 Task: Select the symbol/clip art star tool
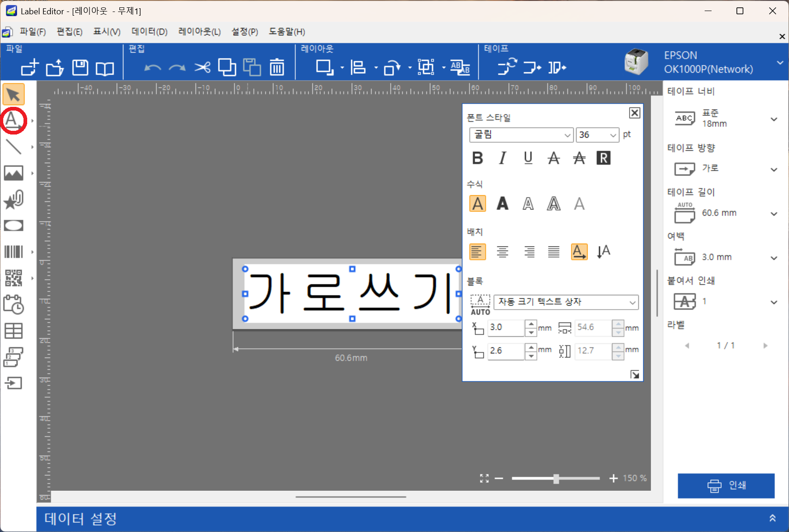(13, 199)
